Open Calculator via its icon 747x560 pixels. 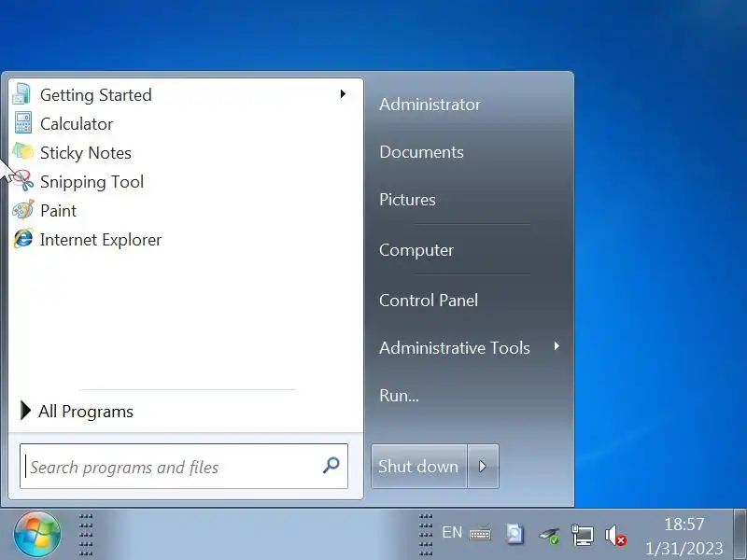(x=22, y=123)
